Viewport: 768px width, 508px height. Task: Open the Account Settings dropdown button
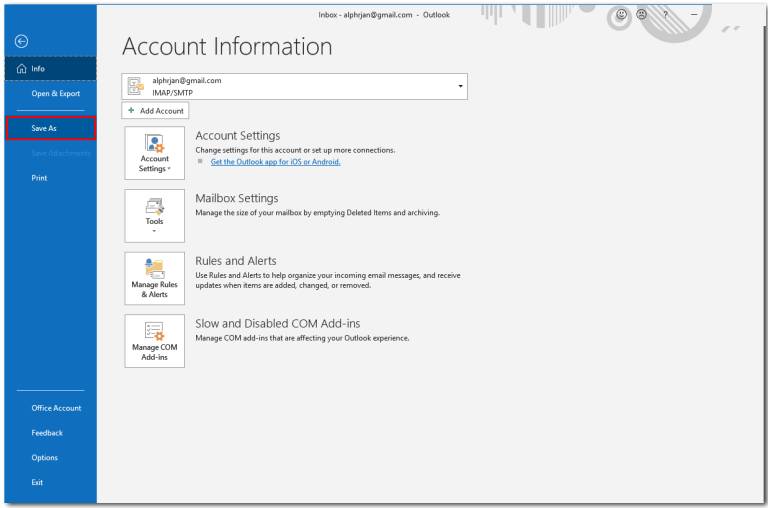154,153
